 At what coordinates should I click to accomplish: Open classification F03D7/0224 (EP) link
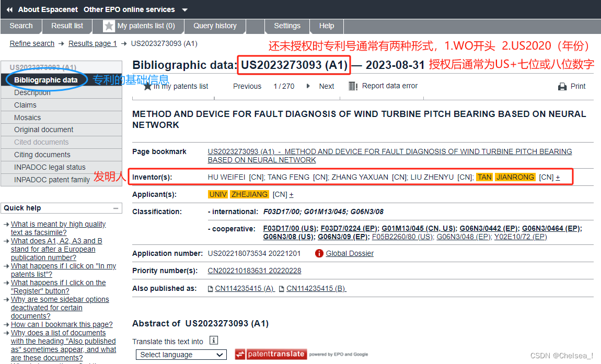(349, 228)
